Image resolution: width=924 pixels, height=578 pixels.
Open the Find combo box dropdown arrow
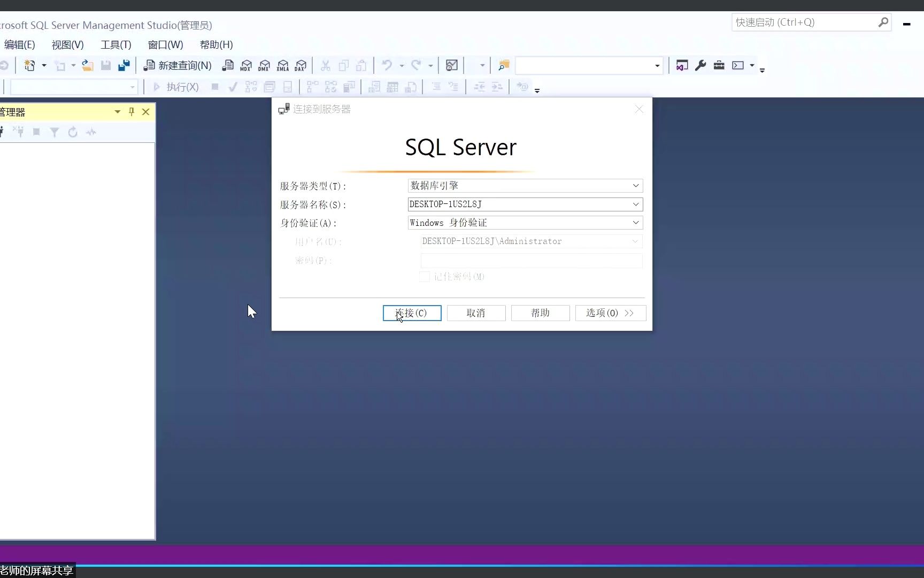click(x=657, y=66)
